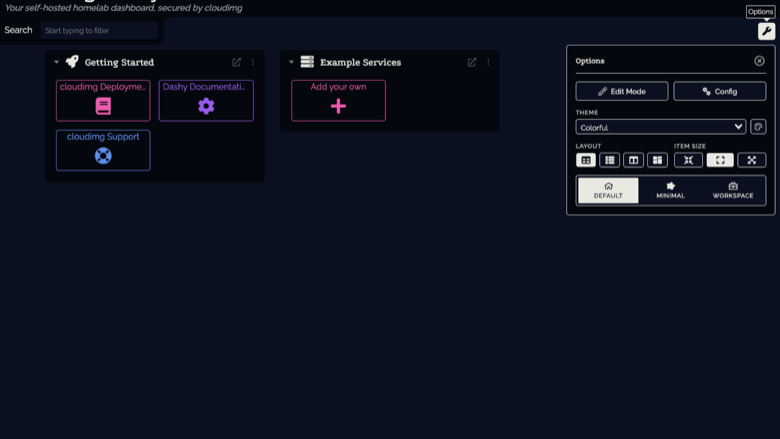Image resolution: width=780 pixels, height=439 pixels.
Task: Open the cloudimg Deployment item
Action: point(103,100)
